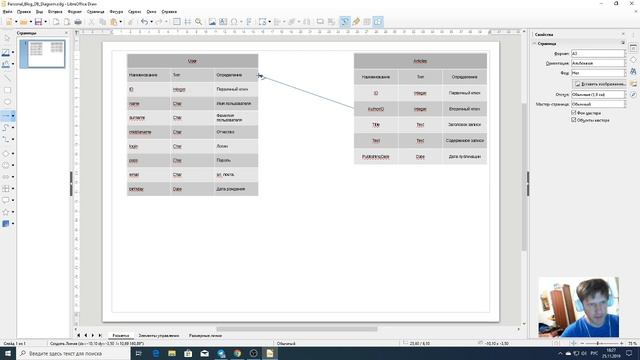Viewport: 640px width, 360px height.
Task: Open the Page menu
Action: point(96,12)
